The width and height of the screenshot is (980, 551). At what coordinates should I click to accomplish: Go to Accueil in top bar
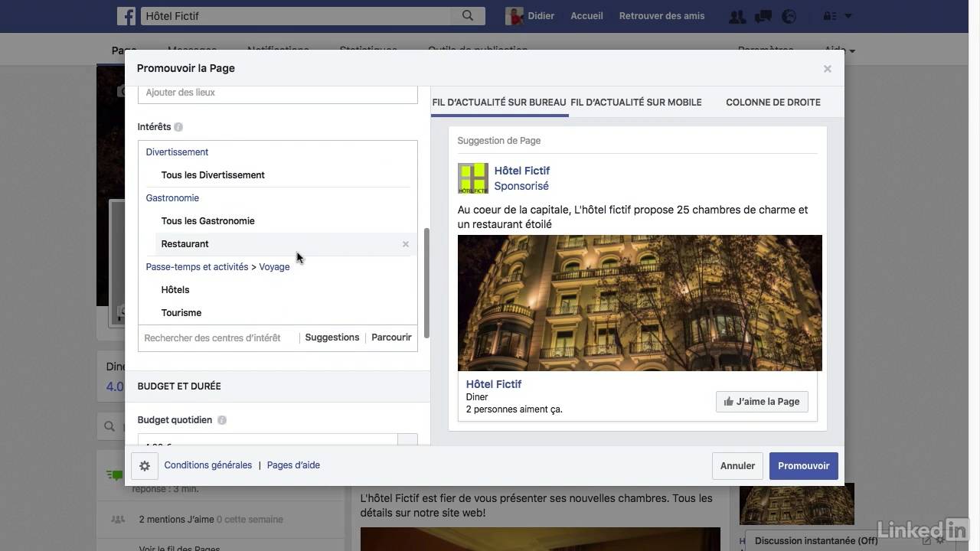coord(586,15)
